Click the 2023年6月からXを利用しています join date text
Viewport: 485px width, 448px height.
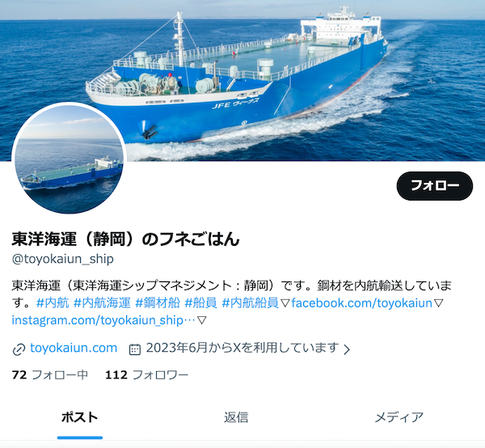[x=242, y=348]
